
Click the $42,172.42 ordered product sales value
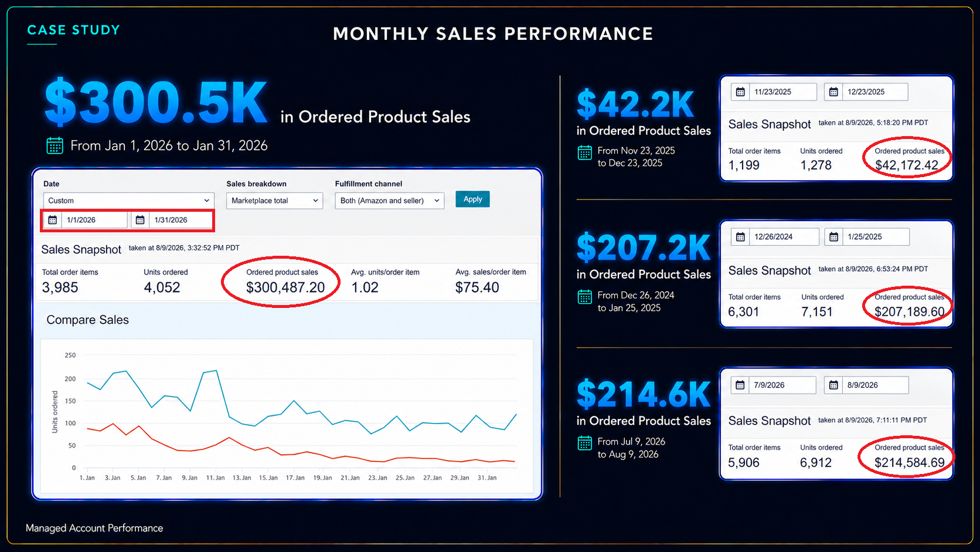click(907, 165)
